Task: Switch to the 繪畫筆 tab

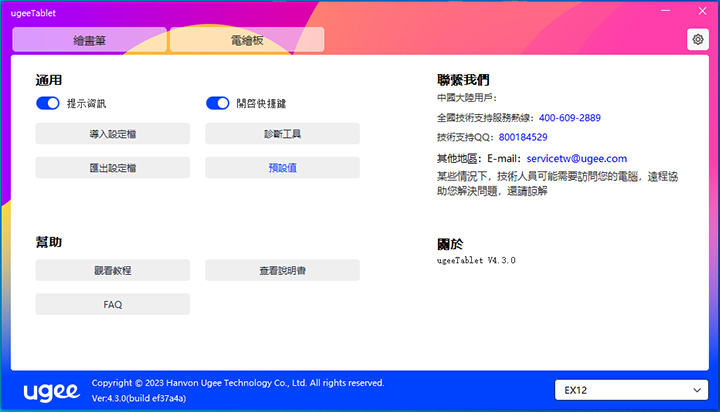Action: point(90,40)
